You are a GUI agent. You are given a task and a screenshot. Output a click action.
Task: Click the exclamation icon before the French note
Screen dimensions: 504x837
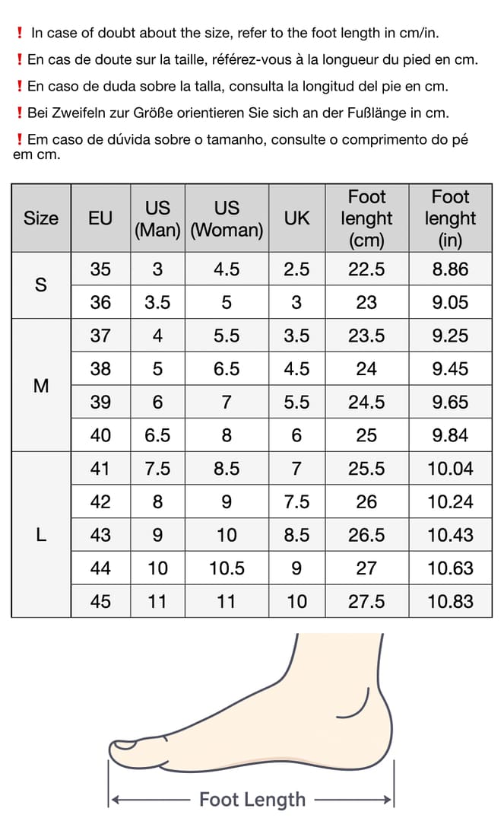coord(19,60)
